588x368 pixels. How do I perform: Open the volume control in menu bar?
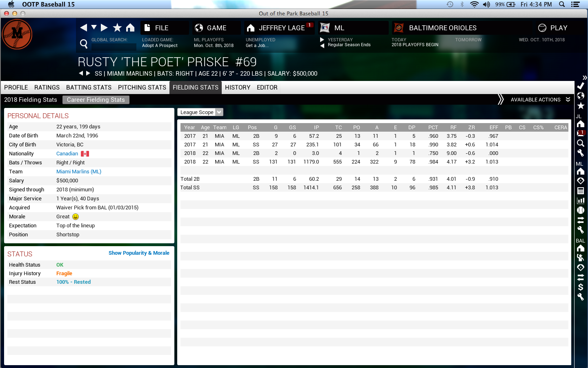tap(486, 4)
